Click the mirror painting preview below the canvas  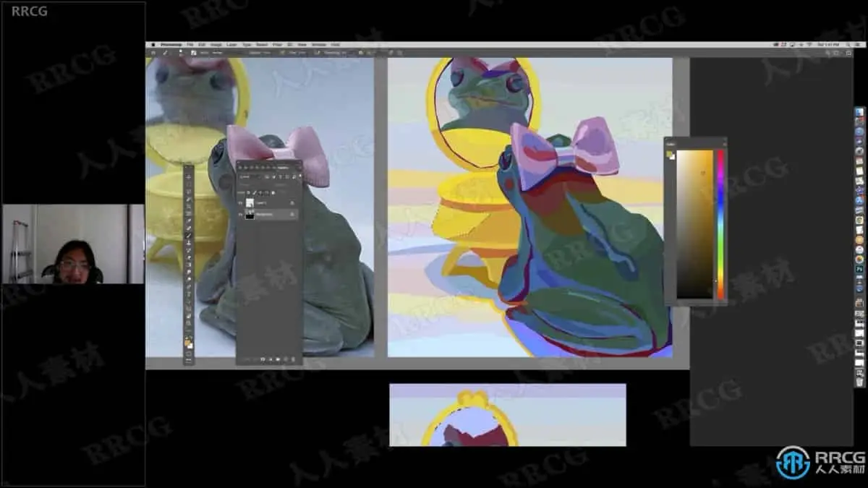507,414
